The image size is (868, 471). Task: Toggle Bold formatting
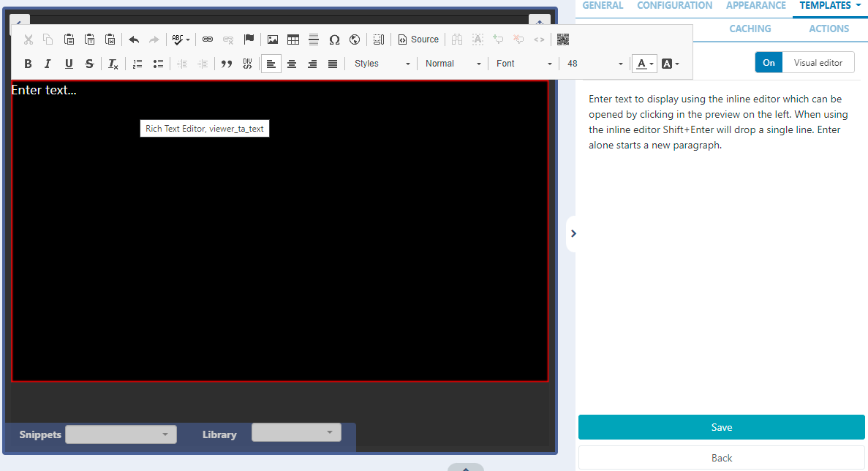point(28,64)
